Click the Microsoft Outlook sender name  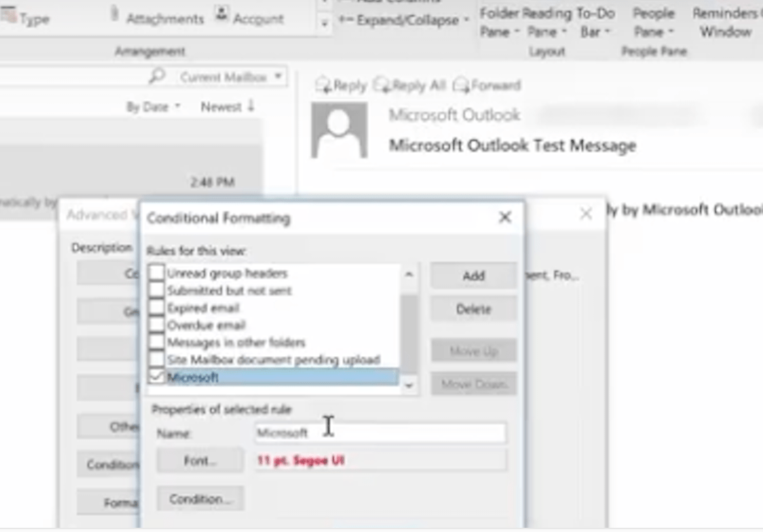point(454,115)
